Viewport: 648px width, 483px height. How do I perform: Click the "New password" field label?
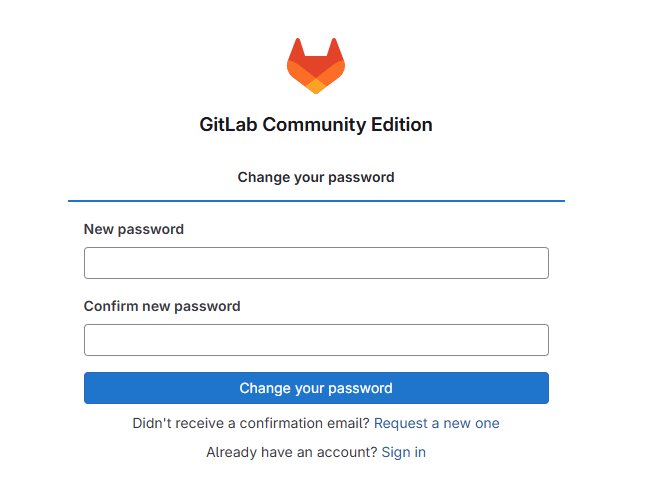134,229
